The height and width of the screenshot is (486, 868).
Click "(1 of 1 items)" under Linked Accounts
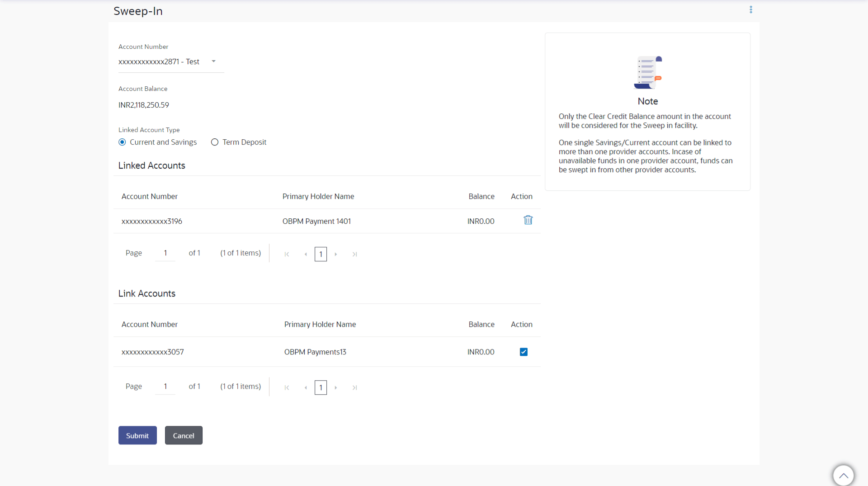click(x=241, y=253)
